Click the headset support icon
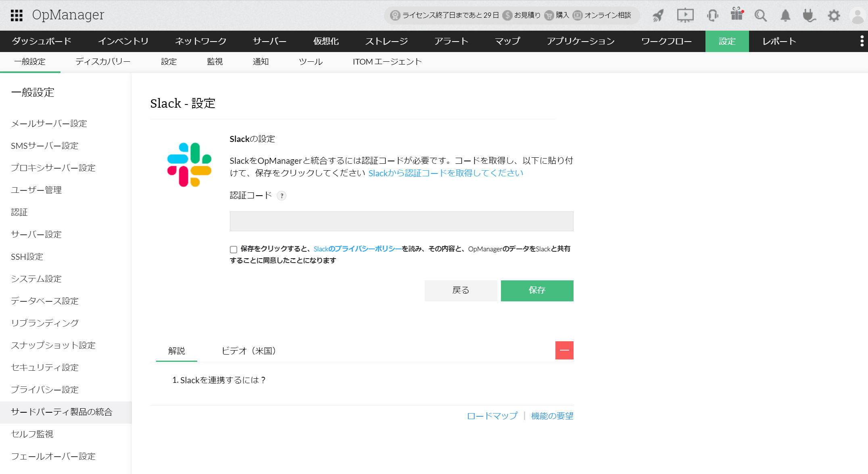Image resolution: width=868 pixels, height=474 pixels. point(712,16)
